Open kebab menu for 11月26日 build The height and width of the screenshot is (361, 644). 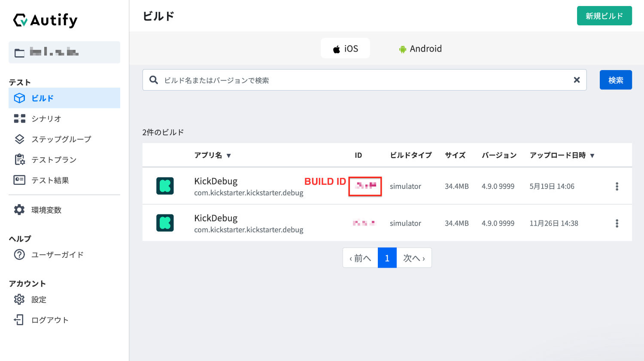[617, 223]
